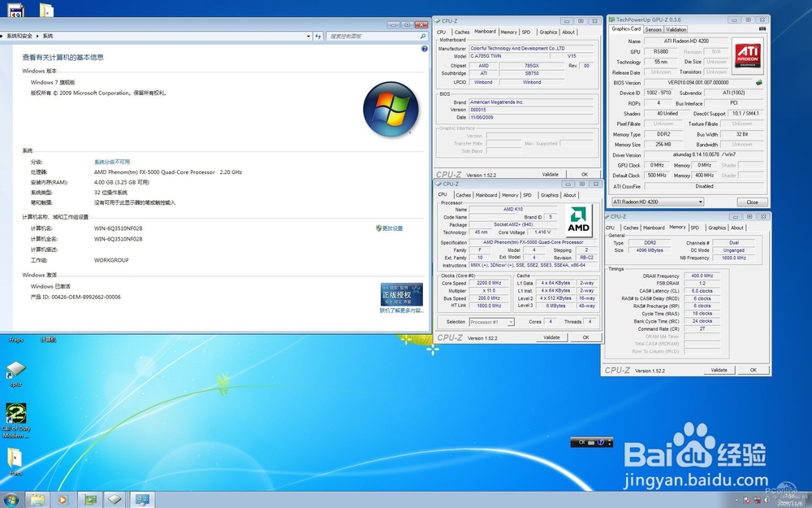Select Memory tab in the CPU-Z Processor window
The height and width of the screenshot is (508, 812).
pyautogui.click(x=510, y=195)
